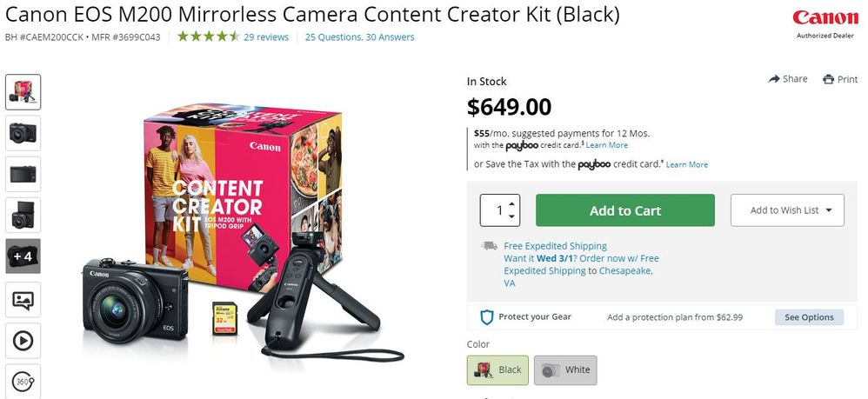Click the Share arrow icon
This screenshot has height=399, width=868.
click(x=774, y=79)
